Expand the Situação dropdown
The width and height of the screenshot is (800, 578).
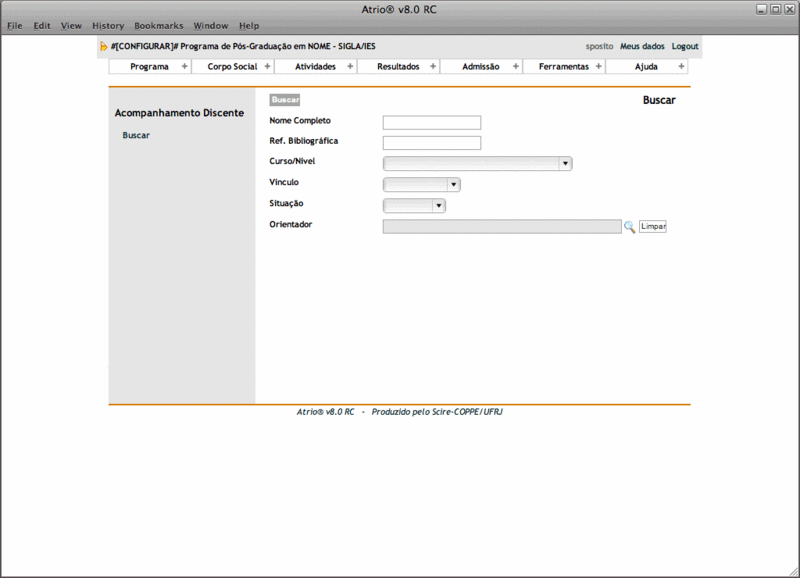[x=414, y=206]
